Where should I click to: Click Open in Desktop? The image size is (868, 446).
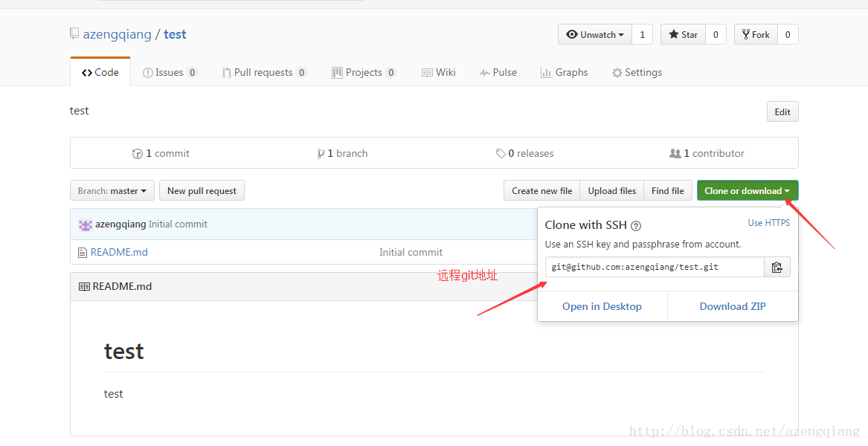(602, 306)
